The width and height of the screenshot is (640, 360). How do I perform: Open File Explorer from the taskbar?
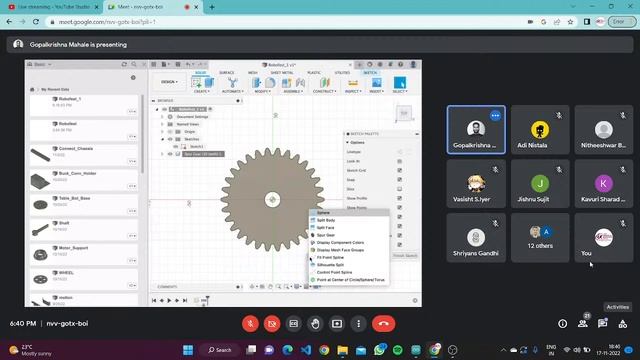coord(342,350)
